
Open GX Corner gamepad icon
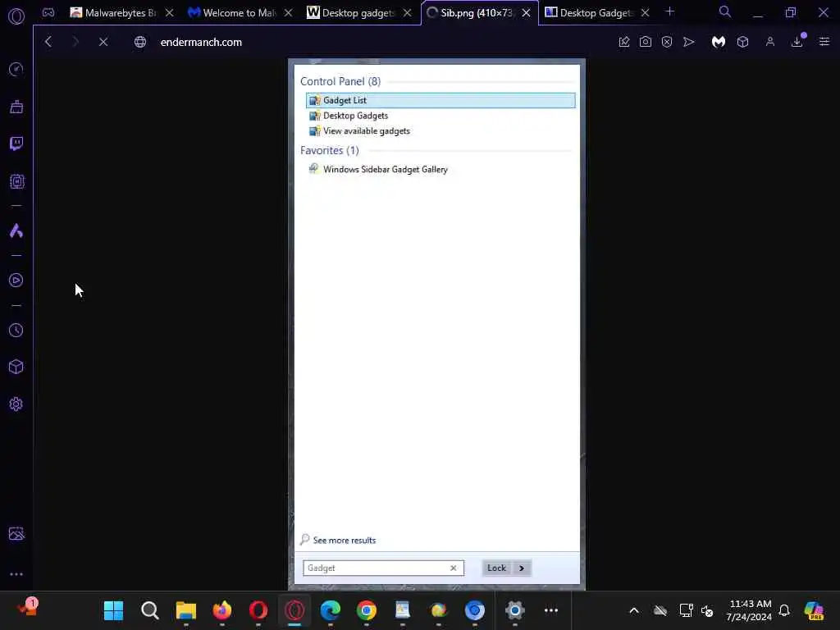[x=48, y=12]
